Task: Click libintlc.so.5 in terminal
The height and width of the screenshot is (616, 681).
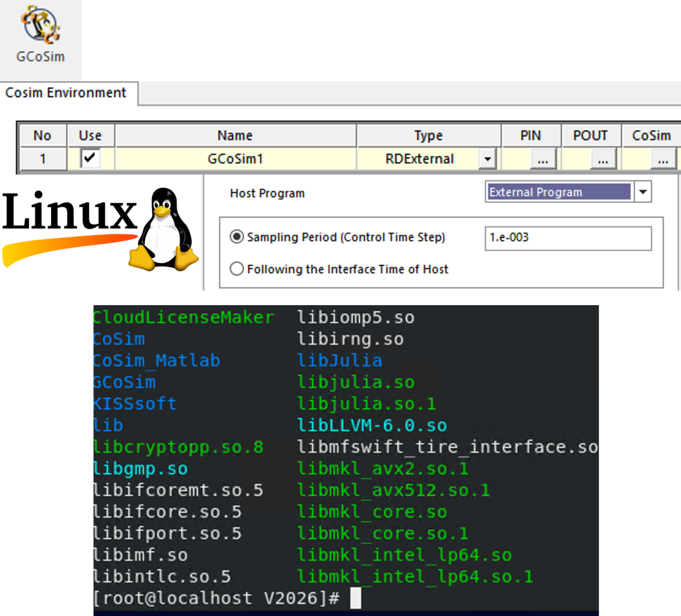Action: point(162,577)
